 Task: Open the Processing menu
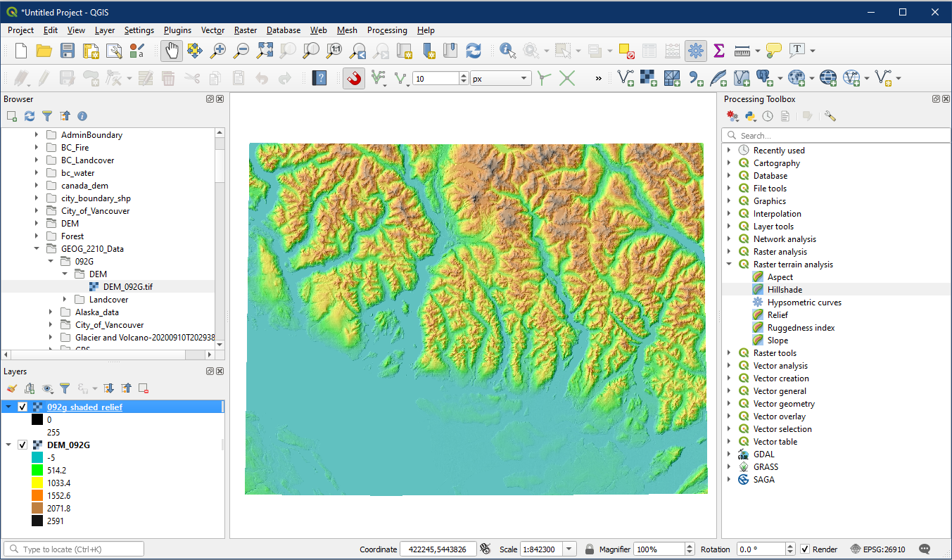click(x=386, y=30)
